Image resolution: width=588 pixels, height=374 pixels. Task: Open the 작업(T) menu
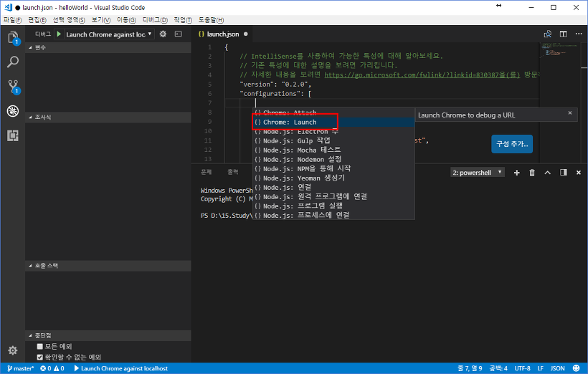pyautogui.click(x=183, y=20)
